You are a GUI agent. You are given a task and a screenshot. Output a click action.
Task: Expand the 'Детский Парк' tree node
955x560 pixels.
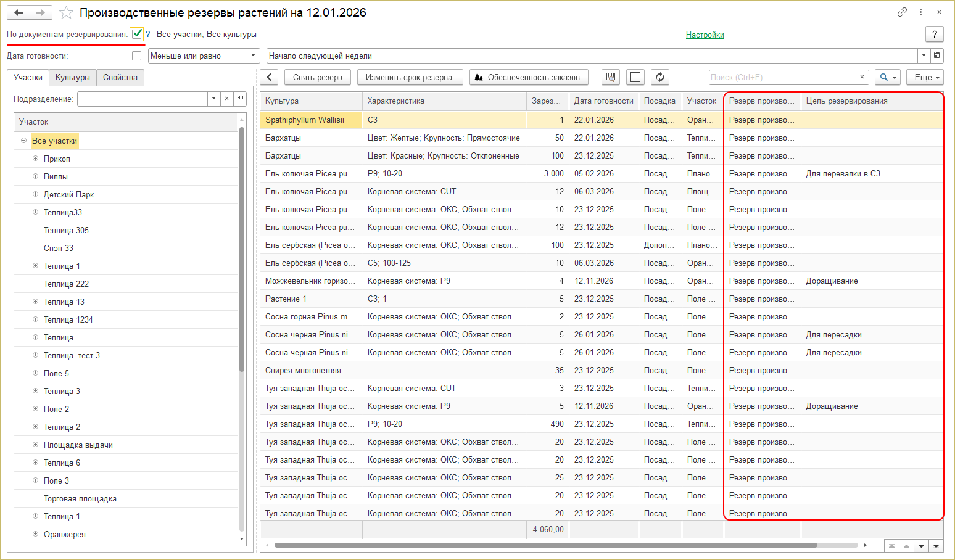pyautogui.click(x=35, y=194)
